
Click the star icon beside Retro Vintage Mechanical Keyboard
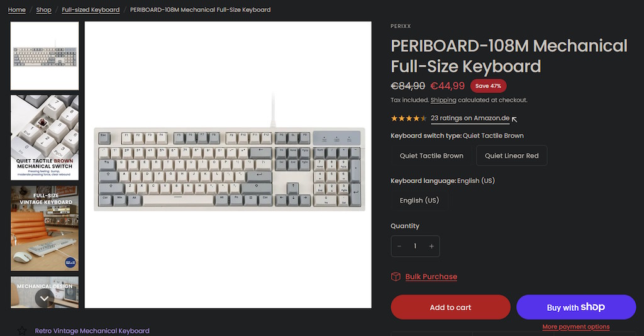tap(22, 331)
